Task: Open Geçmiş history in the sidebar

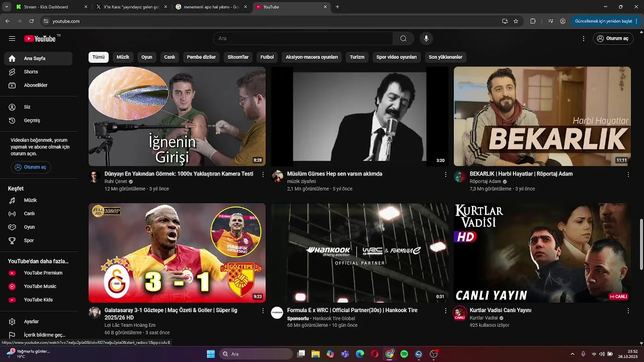Action: 38,121
